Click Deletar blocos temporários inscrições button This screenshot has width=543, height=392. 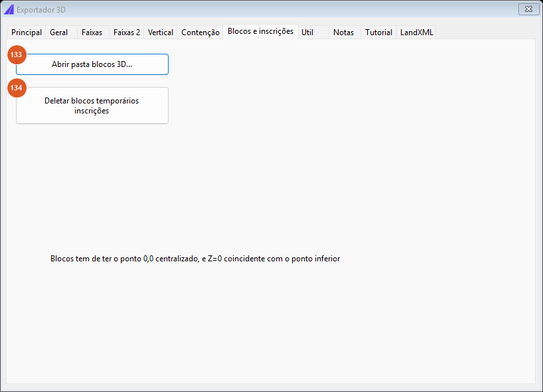pos(92,105)
